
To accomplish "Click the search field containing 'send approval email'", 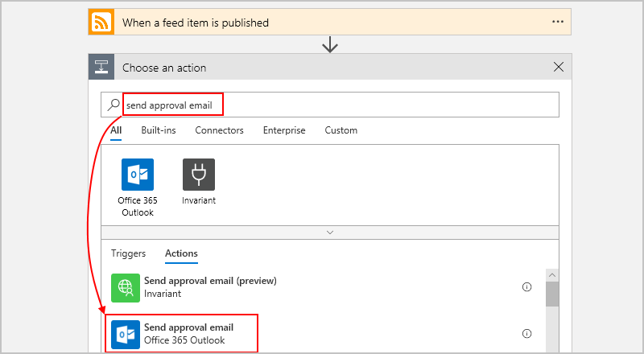I will pyautogui.click(x=338, y=105).
